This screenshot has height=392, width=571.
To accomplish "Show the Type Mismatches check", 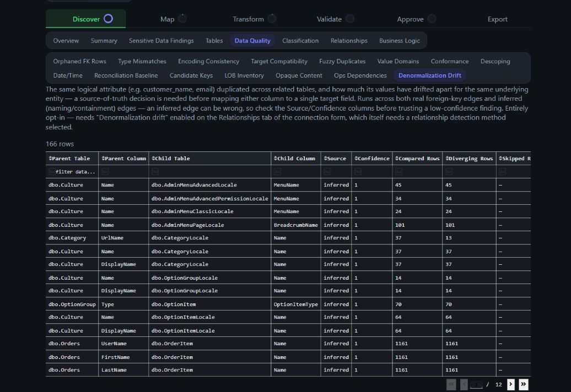I will tap(142, 62).
